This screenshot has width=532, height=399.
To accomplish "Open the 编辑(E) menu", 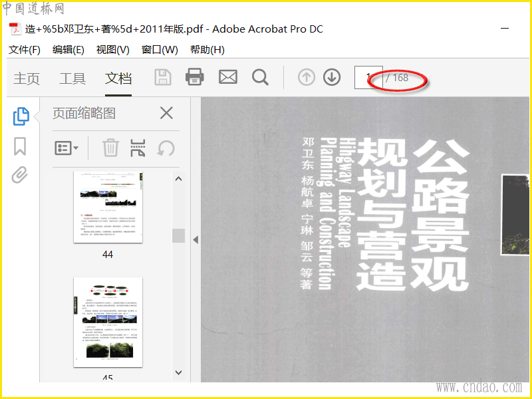I will click(68, 49).
